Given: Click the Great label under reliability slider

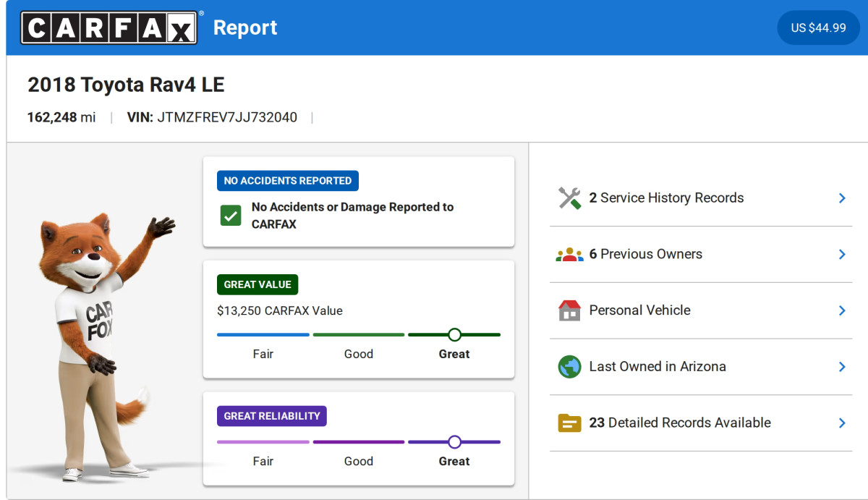Looking at the screenshot, I should tap(454, 461).
